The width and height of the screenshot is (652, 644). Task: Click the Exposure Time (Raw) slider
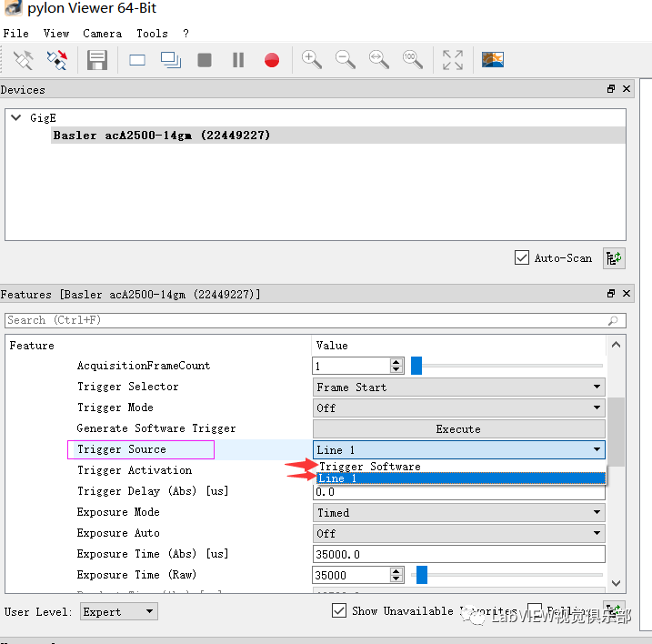coord(507,575)
